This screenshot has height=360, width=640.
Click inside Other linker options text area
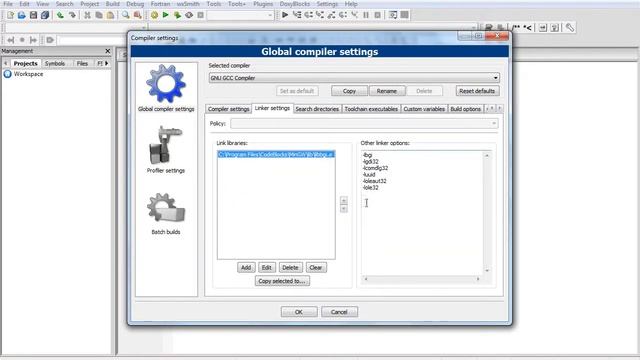[422, 214]
